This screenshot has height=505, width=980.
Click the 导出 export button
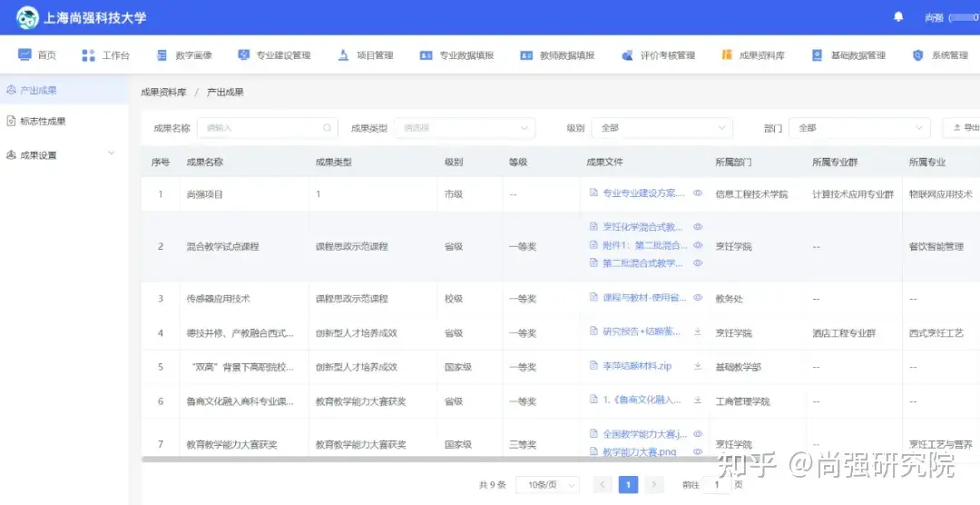coord(963,128)
